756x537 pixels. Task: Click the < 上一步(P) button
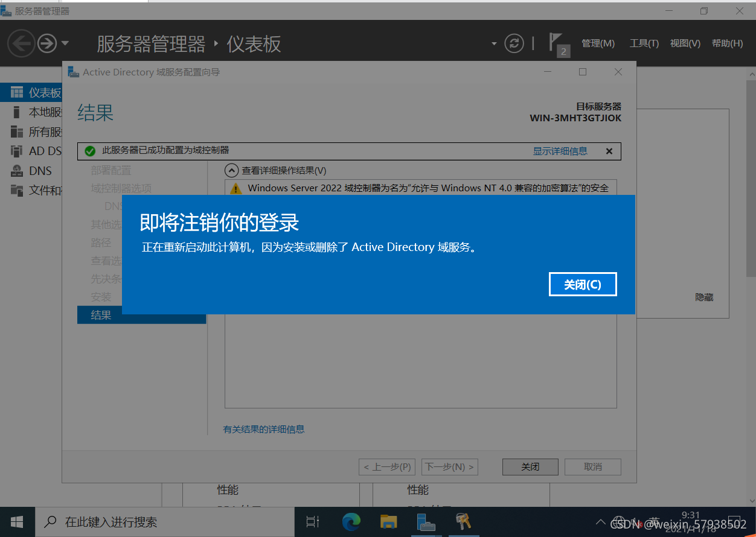387,467
